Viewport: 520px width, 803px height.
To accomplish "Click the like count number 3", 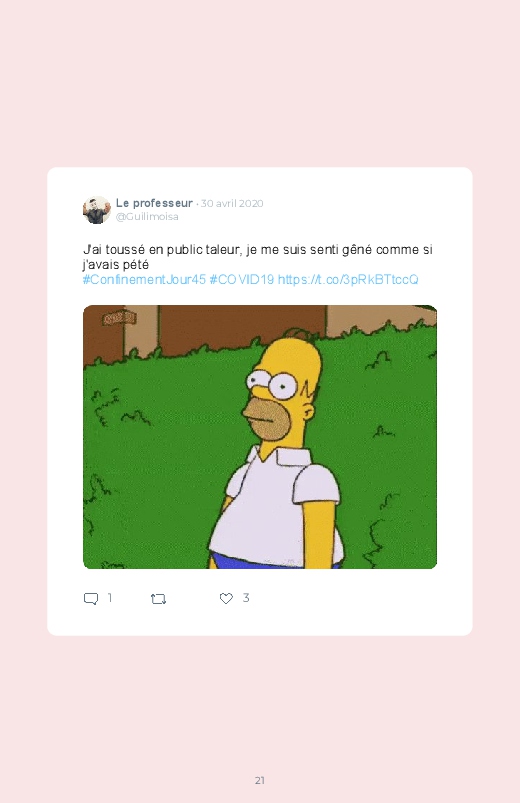I will 246,598.
